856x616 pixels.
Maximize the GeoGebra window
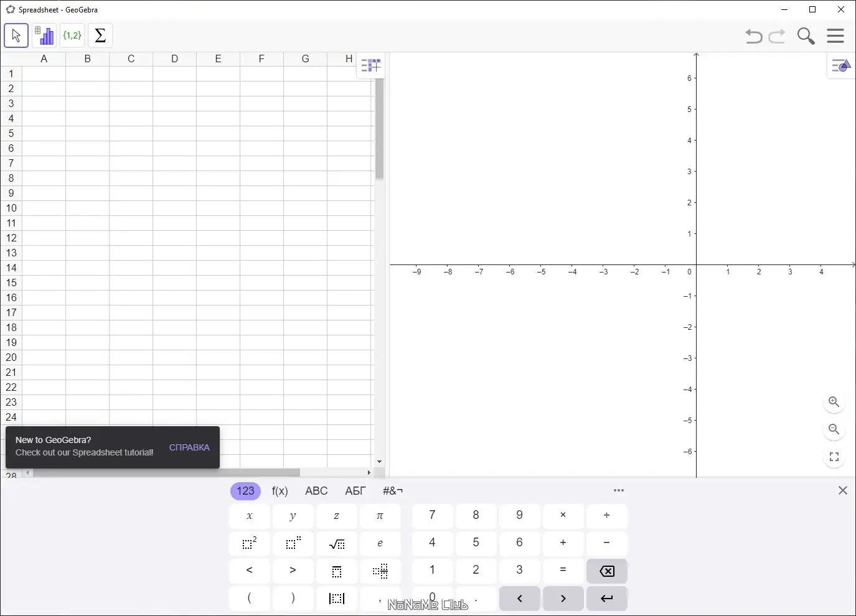(x=812, y=9)
